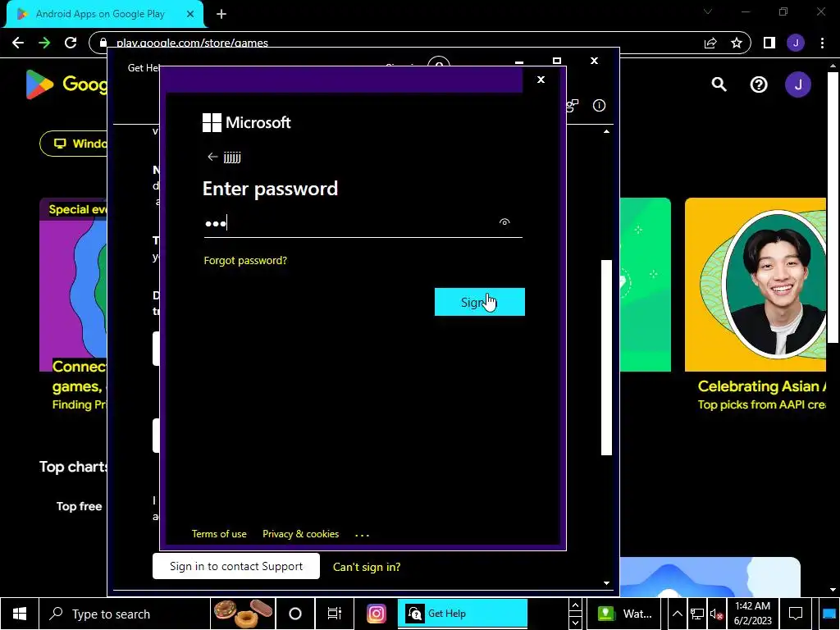
Task: Bookmark this page with the star icon
Action: pos(737,43)
